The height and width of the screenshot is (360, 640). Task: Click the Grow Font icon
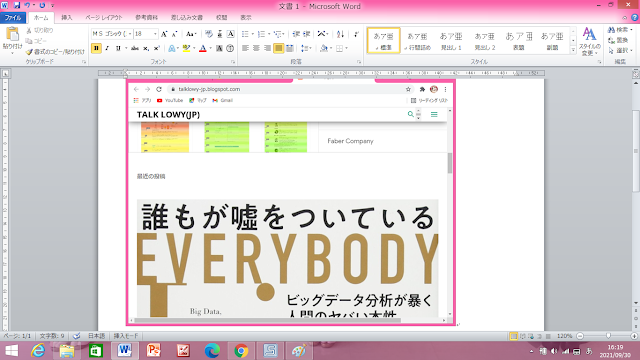(164, 34)
